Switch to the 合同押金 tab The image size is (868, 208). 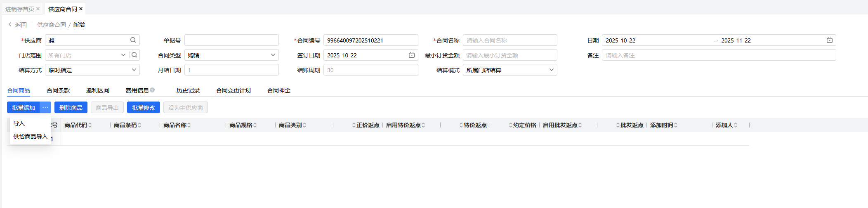pyautogui.click(x=279, y=90)
